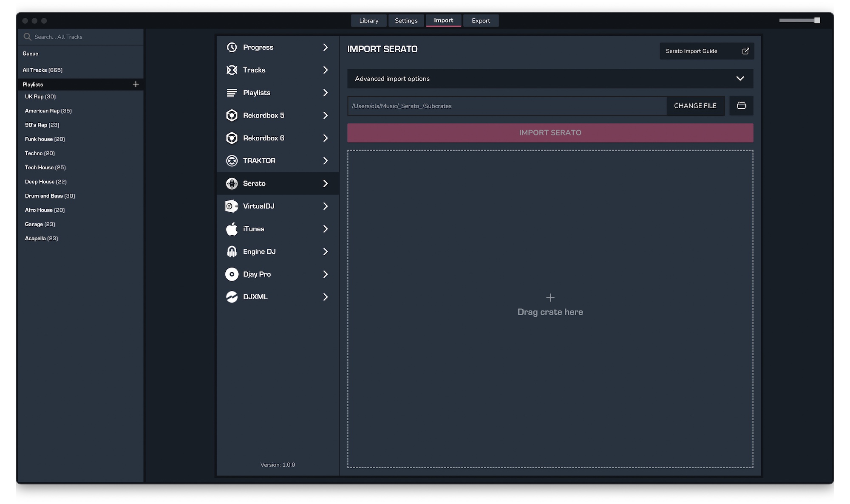Open DJXML chevron arrow
Image resolution: width=850 pixels, height=504 pixels.
point(326,297)
